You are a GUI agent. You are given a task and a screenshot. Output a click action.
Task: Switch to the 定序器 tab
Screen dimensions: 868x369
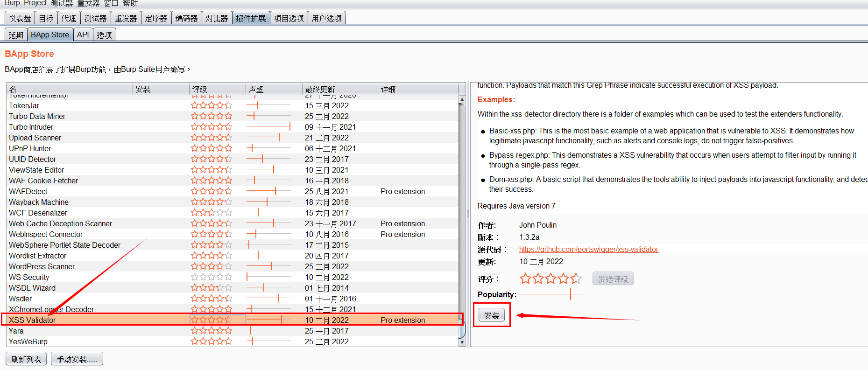[x=156, y=18]
